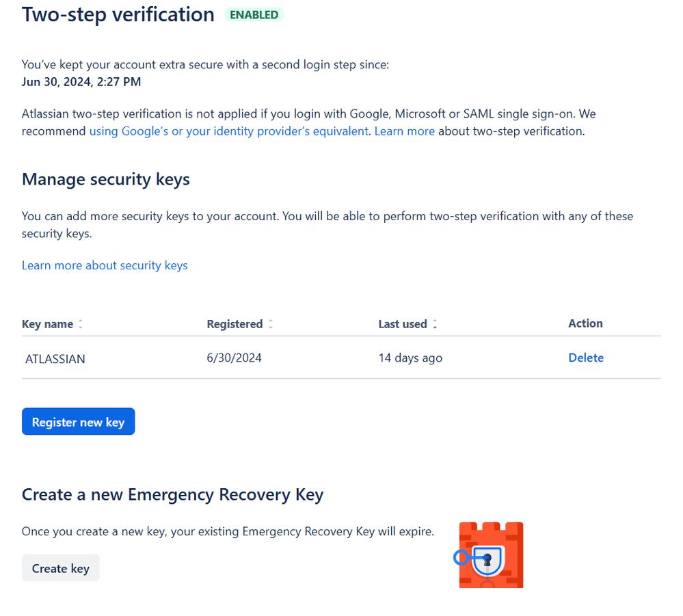The image size is (683, 616).
Task: Click the sort arrows beside Last used
Action: [x=436, y=325]
